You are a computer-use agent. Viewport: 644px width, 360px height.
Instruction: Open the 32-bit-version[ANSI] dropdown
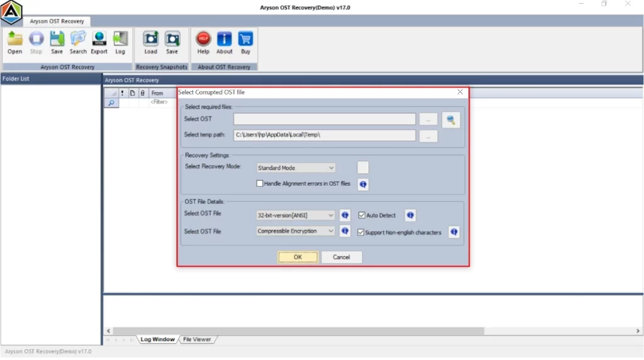pyautogui.click(x=296, y=215)
